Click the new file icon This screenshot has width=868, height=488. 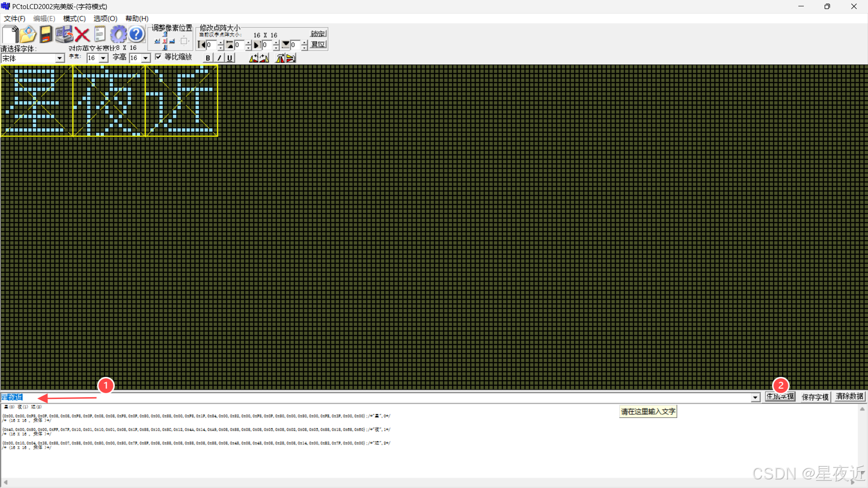coord(10,34)
